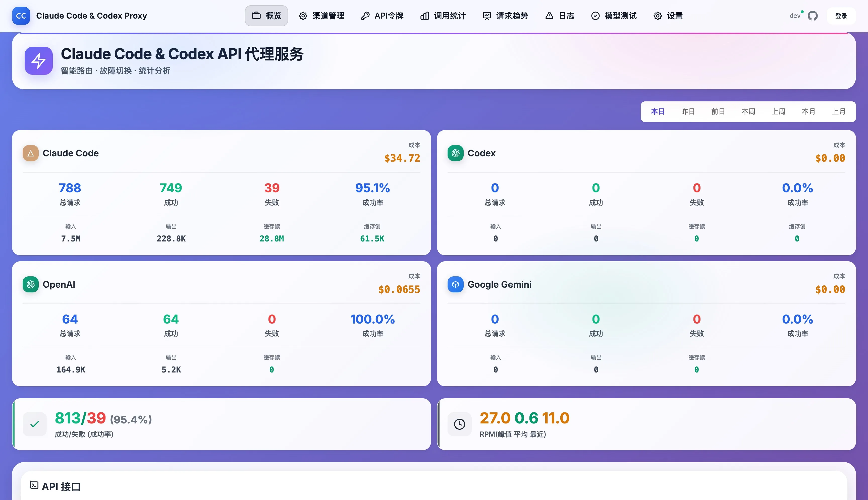
Task: Click the 登录 login button
Action: (841, 16)
